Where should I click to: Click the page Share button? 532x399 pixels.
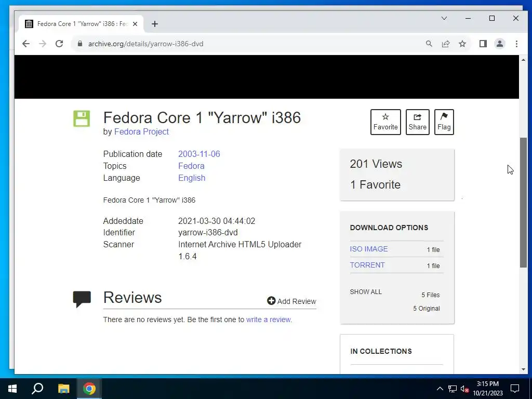coord(417,122)
